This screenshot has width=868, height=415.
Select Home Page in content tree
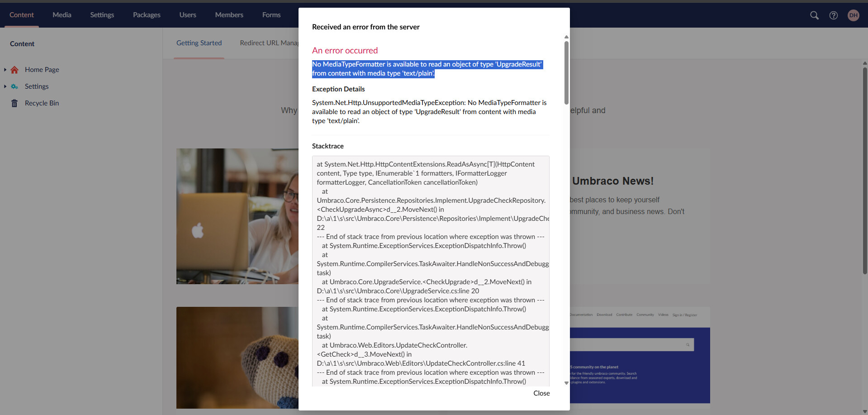pos(42,70)
